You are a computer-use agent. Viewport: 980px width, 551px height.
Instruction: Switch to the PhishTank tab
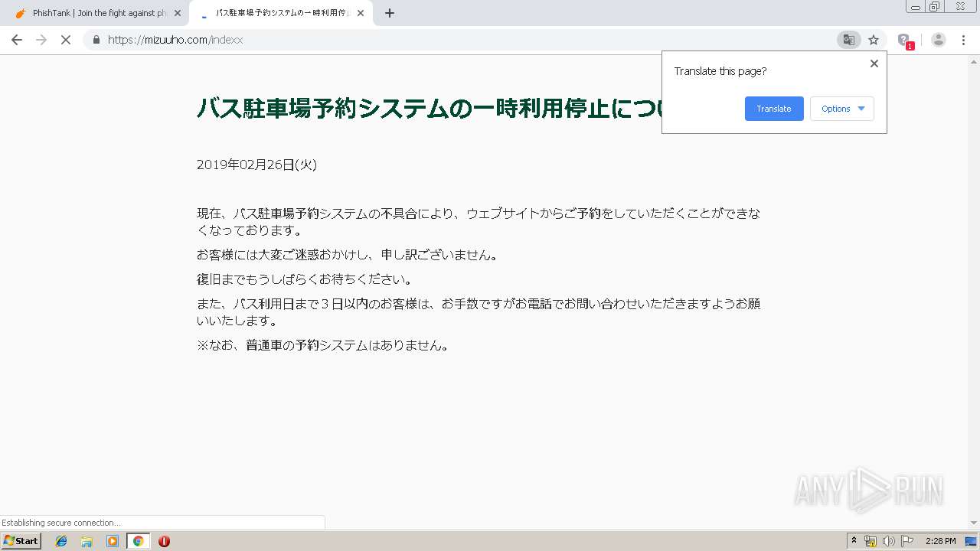(95, 13)
